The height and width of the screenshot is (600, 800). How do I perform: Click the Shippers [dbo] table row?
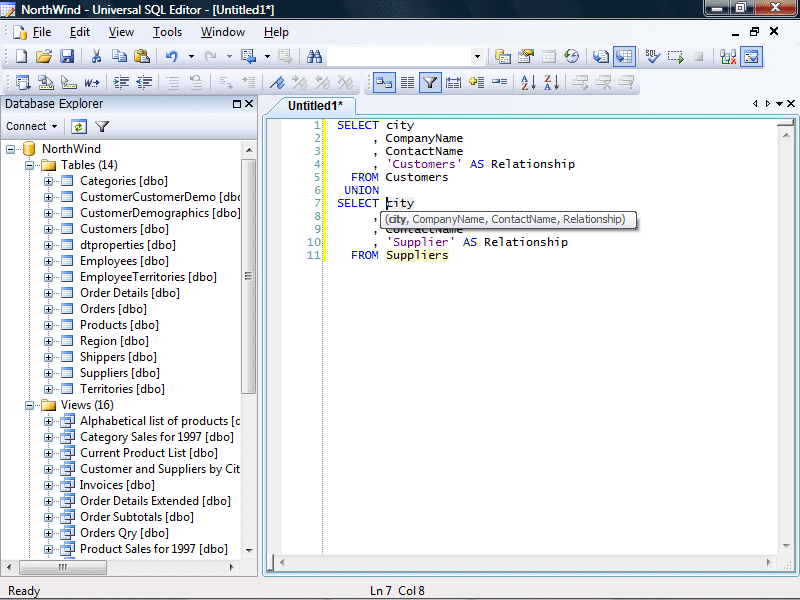click(x=118, y=357)
